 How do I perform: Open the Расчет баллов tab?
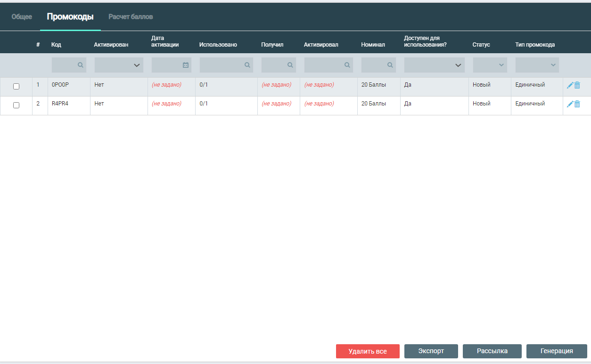click(131, 17)
